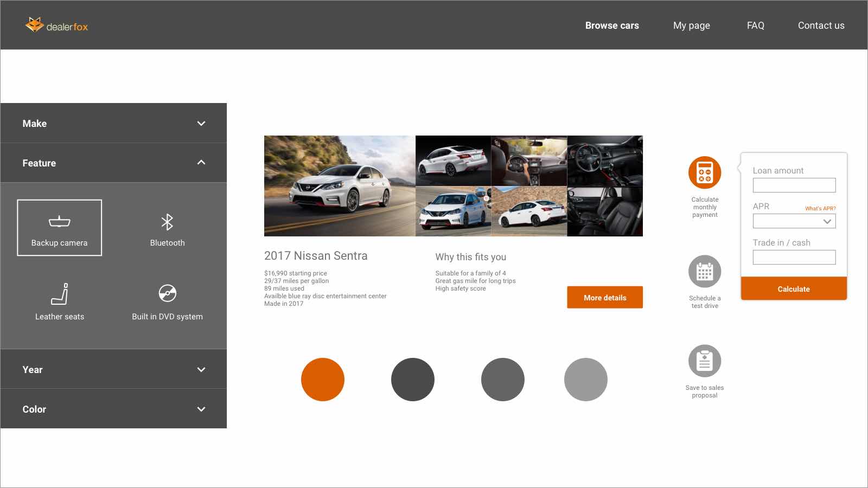The width and height of the screenshot is (868, 488).
Task: Expand the Color filter section
Action: click(x=113, y=409)
